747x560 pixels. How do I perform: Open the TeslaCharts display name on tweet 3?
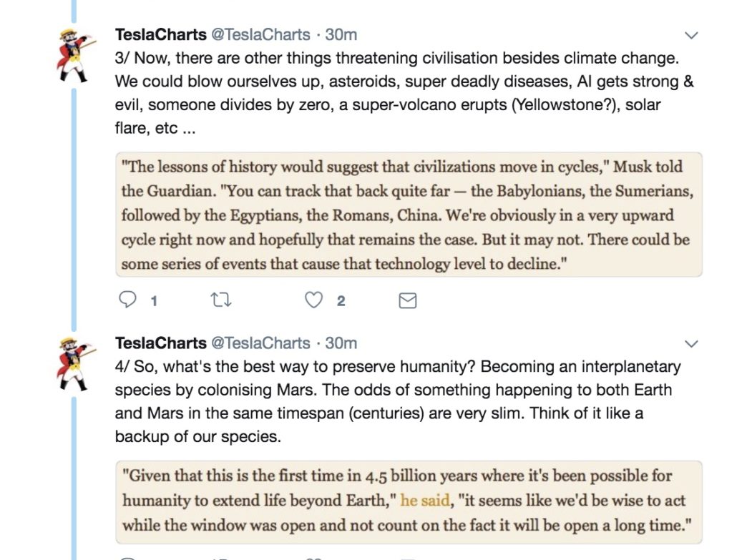(160, 34)
